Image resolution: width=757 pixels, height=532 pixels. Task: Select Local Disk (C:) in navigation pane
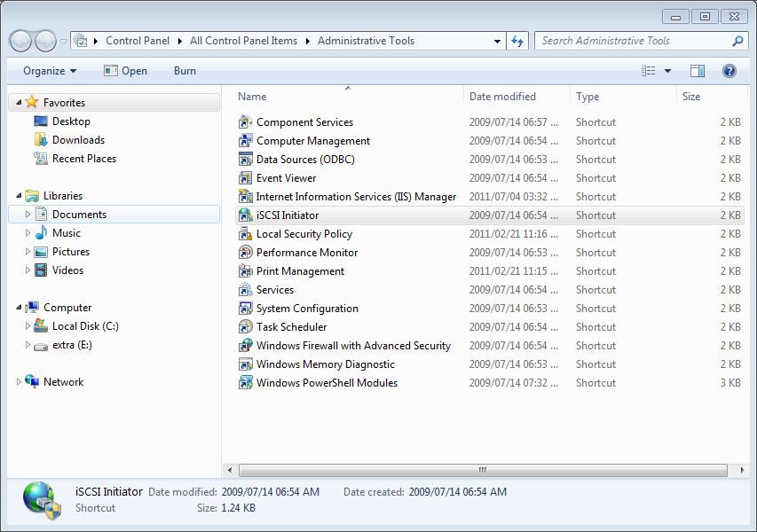(x=85, y=326)
